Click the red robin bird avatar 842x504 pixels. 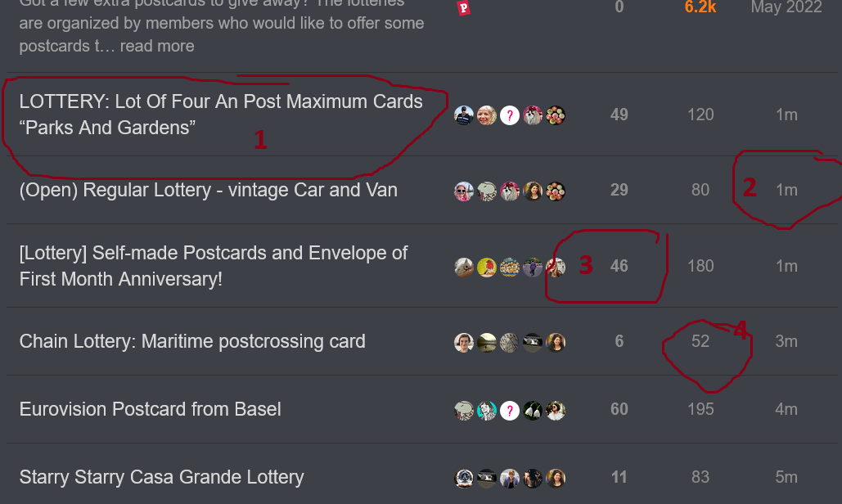coord(487,268)
